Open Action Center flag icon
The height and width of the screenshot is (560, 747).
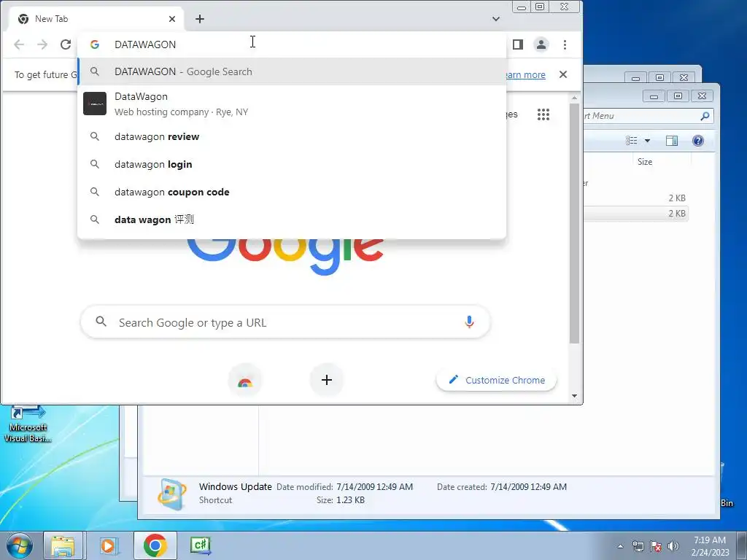tap(656, 546)
